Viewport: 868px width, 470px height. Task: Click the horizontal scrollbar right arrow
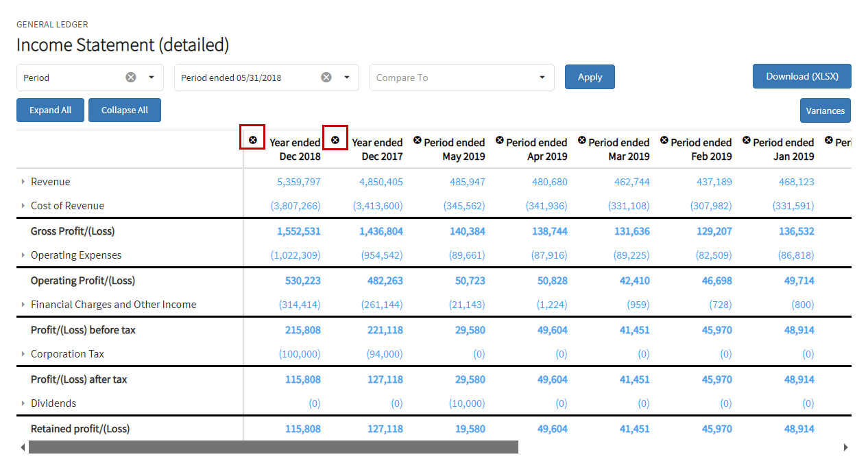pyautogui.click(x=845, y=447)
